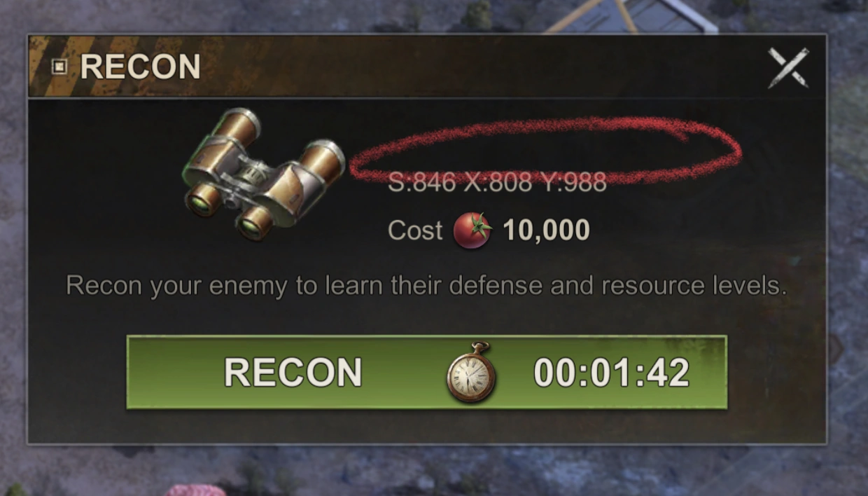868x496 pixels.
Task: Click the RECON header title text
Action: pyautogui.click(x=140, y=67)
